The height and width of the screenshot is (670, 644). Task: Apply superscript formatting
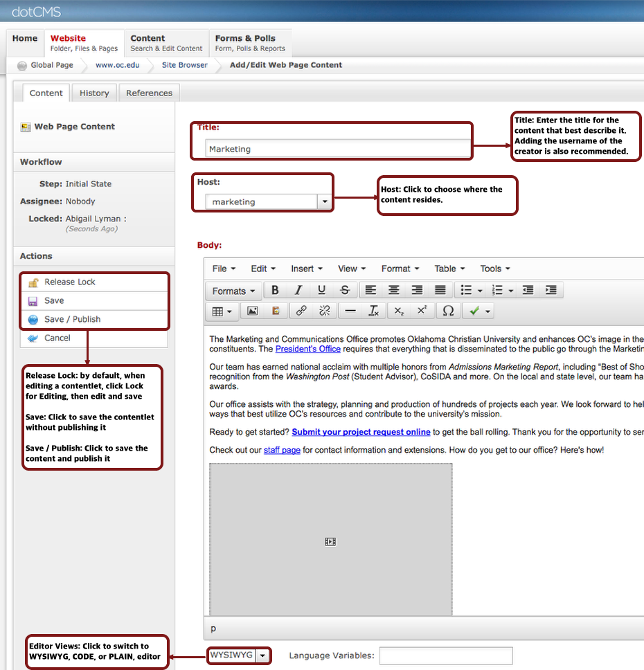[x=422, y=311]
